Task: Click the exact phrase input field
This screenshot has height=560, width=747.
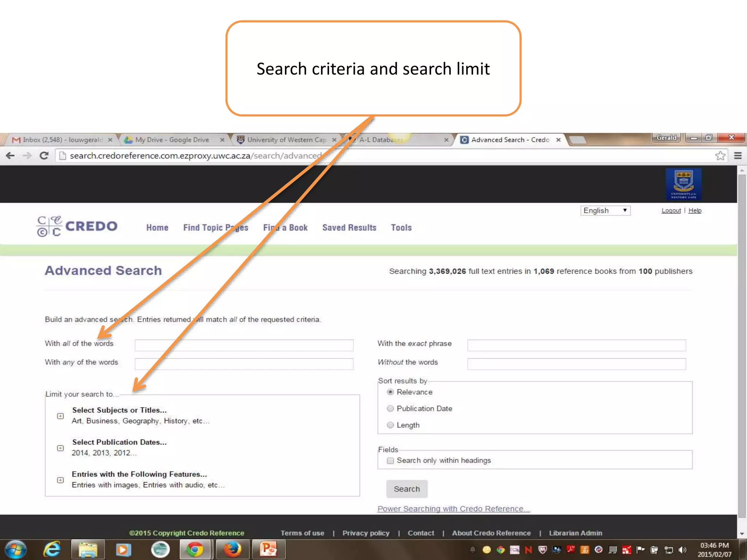Action: pyautogui.click(x=576, y=345)
